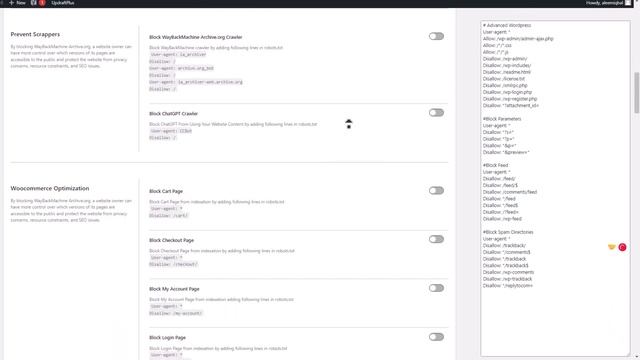
Task: Click '# Advanced Wordpress' line in textarea
Action: 507,25
